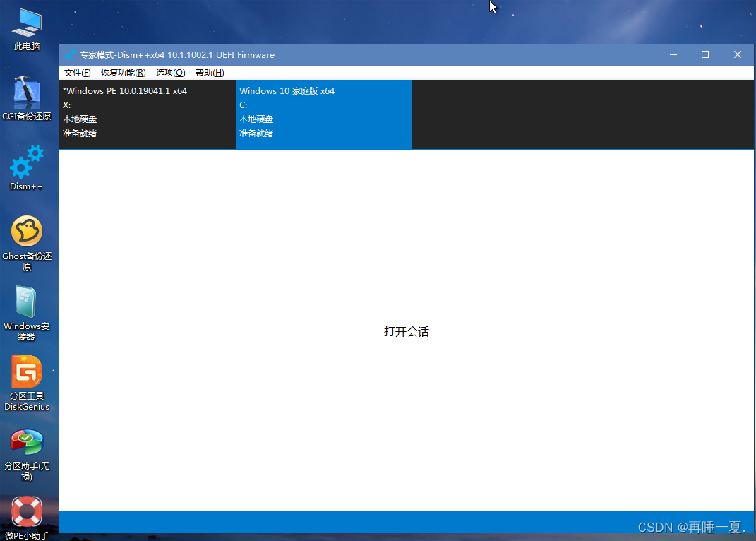This screenshot has height=541, width=756.
Task: Open the 选项(O) menu
Action: (170, 72)
